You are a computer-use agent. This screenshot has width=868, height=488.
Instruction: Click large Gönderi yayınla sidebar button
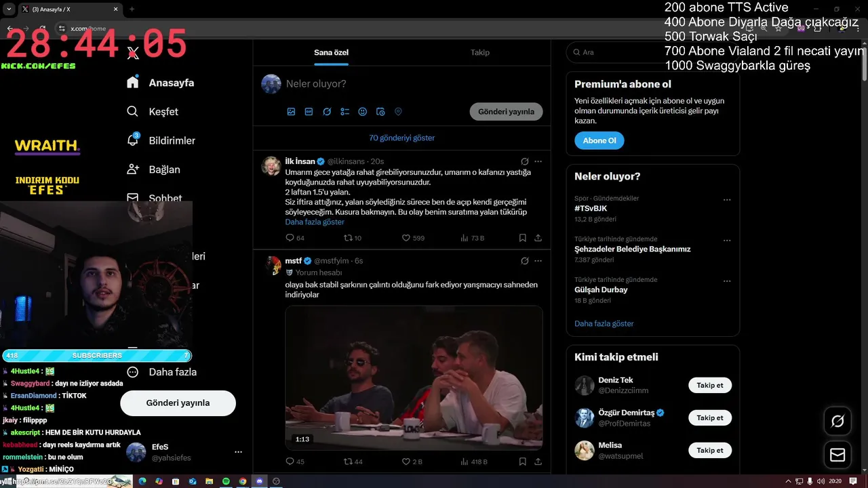[x=178, y=403]
